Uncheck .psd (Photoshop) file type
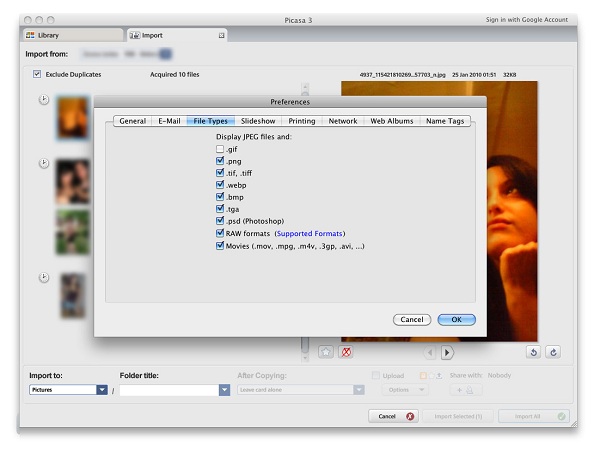Screen dimensions: 600x451 (x=220, y=221)
